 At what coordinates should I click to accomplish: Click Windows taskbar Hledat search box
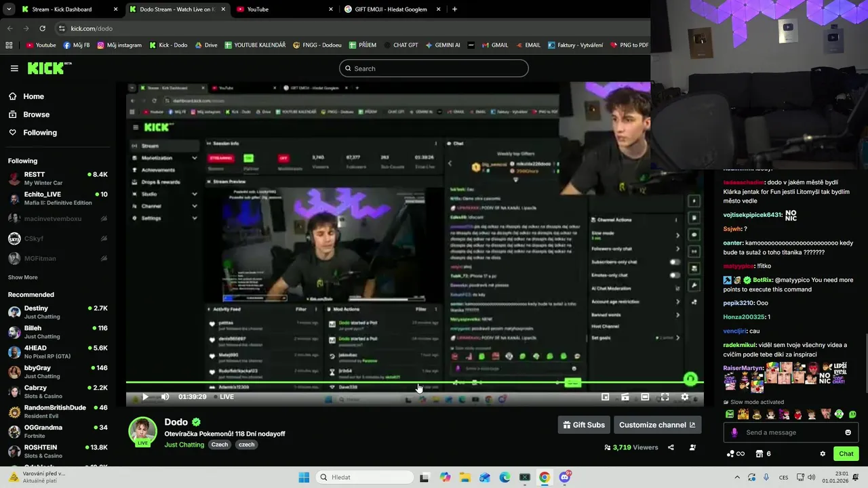tap(366, 477)
